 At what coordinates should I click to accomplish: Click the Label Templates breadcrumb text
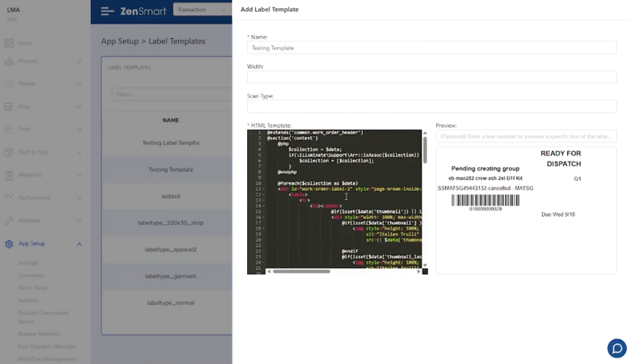[x=177, y=41]
